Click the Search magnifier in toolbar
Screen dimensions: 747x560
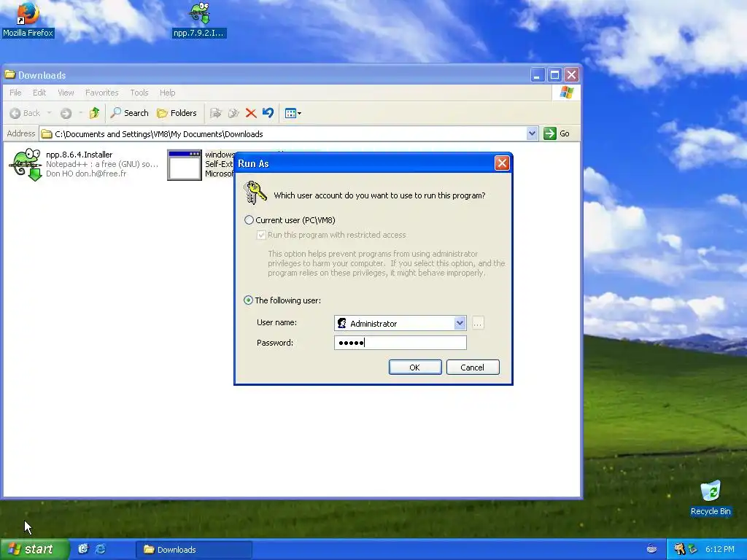coord(130,113)
